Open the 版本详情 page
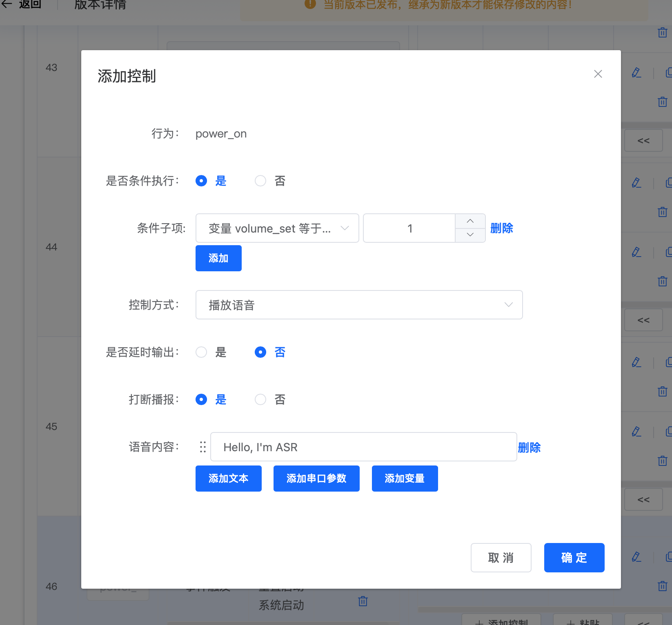The width and height of the screenshot is (672, 625). (x=99, y=4)
